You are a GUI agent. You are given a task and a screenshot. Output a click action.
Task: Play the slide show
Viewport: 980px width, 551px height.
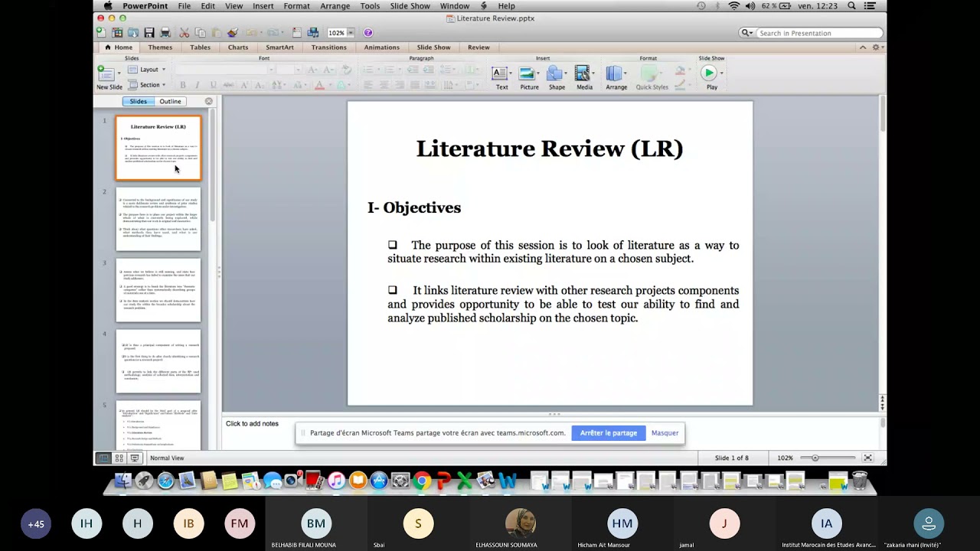coord(709,73)
